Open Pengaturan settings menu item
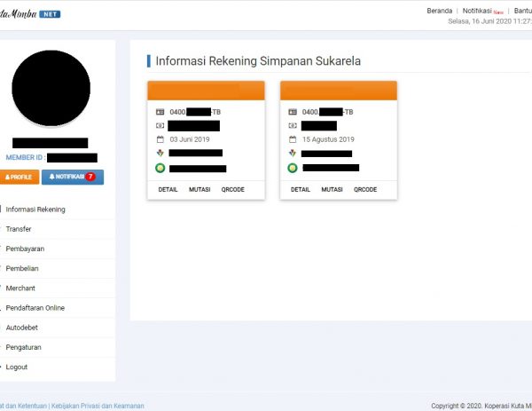 coord(24,347)
